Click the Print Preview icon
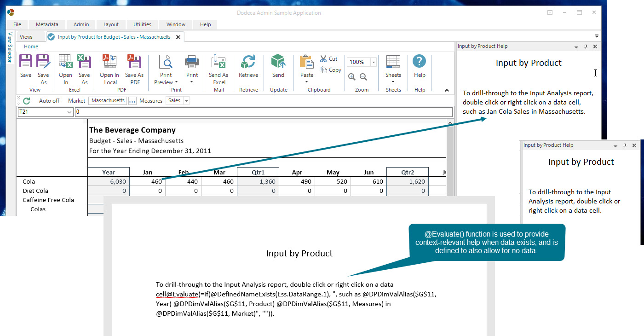Screen dimensions: 644x336 [166, 62]
